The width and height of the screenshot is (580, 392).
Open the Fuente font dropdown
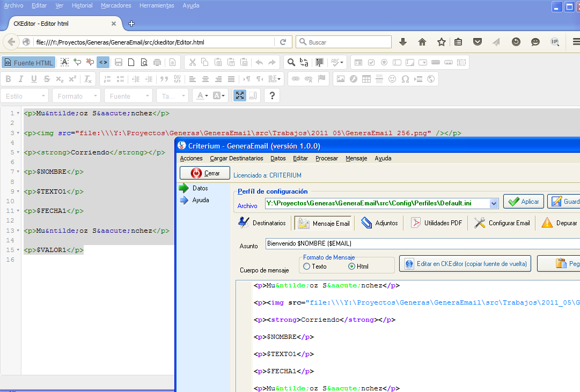[128, 96]
